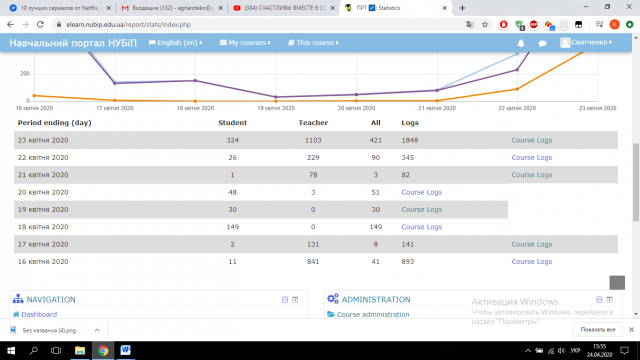The width and height of the screenshot is (640, 360).
Task: Open the Dashboard navigation link
Action: [39, 314]
